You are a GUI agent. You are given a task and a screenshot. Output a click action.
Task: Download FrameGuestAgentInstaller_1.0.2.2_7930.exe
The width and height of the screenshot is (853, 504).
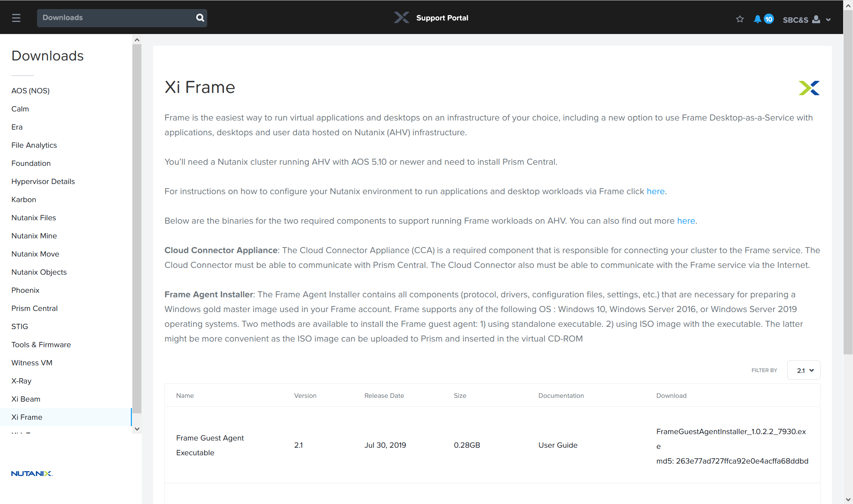click(731, 438)
